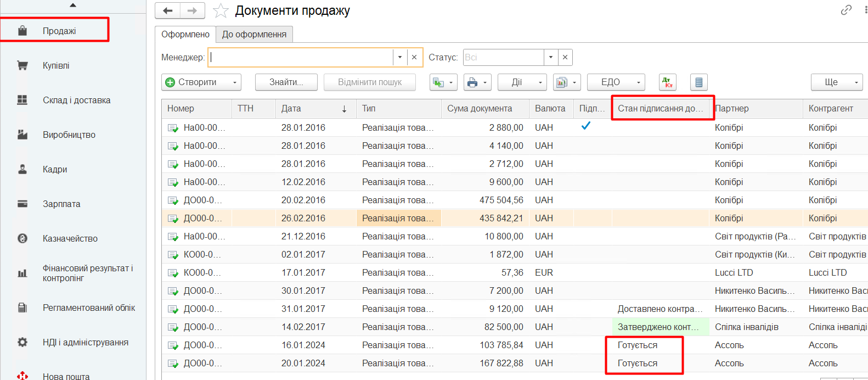Open the Дії dropdown menu

pyautogui.click(x=522, y=82)
